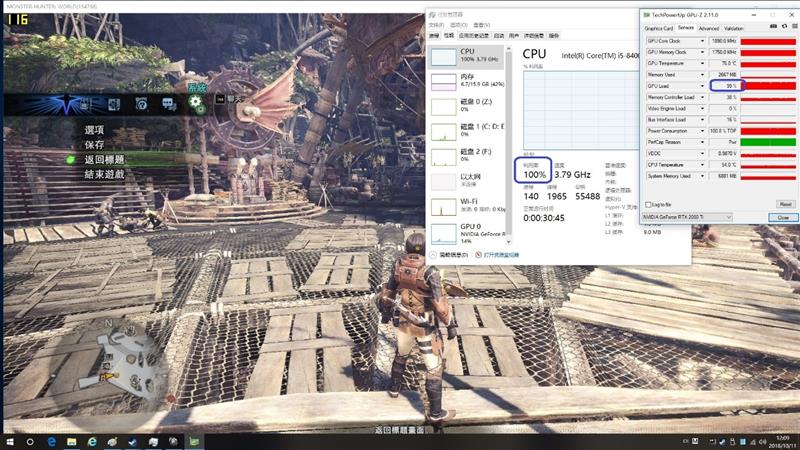Select CPU in Task Manager sidebar

pos(466,56)
